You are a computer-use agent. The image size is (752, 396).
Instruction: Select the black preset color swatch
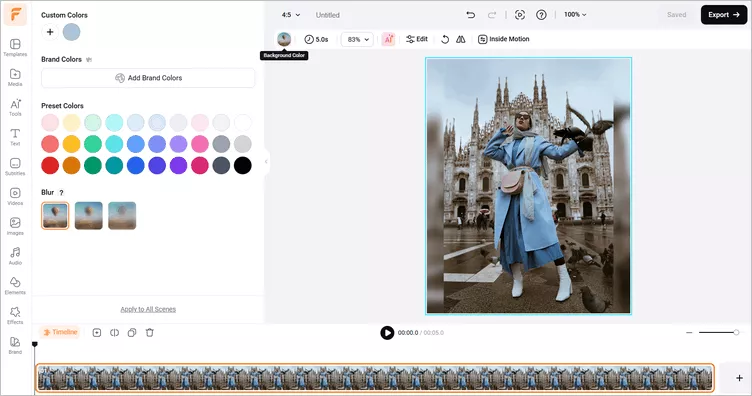[243, 165]
